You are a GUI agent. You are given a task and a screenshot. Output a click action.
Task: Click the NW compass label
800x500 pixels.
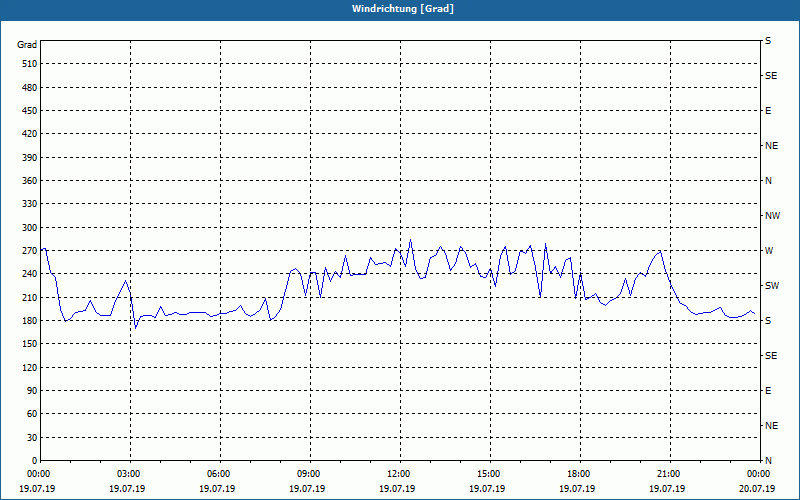click(x=772, y=216)
